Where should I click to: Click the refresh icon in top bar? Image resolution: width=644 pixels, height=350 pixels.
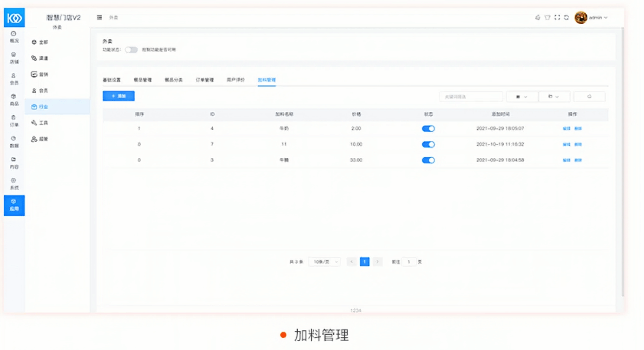pyautogui.click(x=566, y=18)
